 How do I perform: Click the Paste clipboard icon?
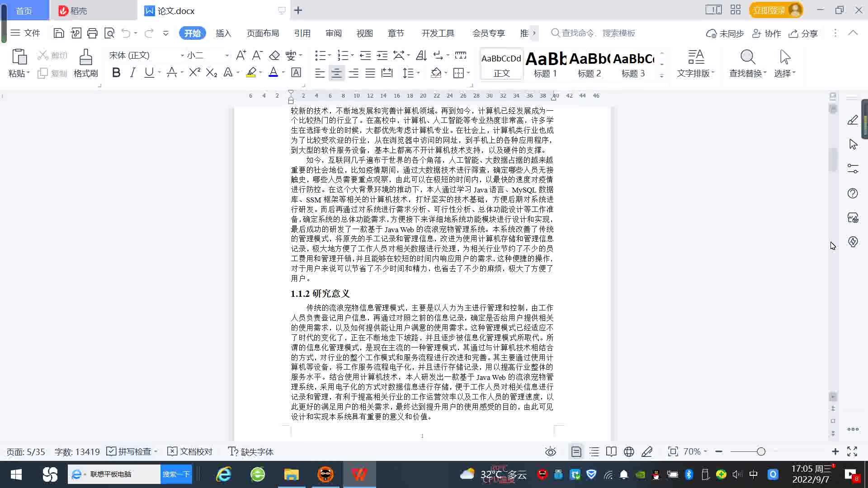click(x=19, y=57)
